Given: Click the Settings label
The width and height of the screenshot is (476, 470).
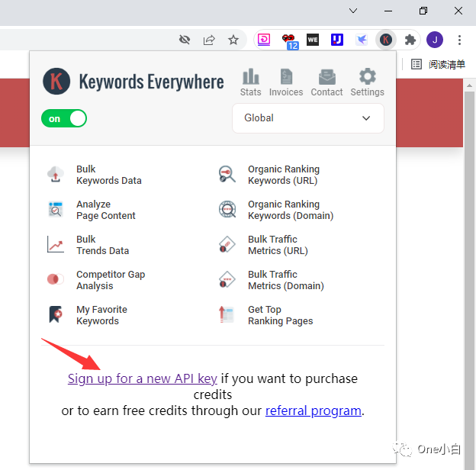Looking at the screenshot, I should tap(368, 92).
